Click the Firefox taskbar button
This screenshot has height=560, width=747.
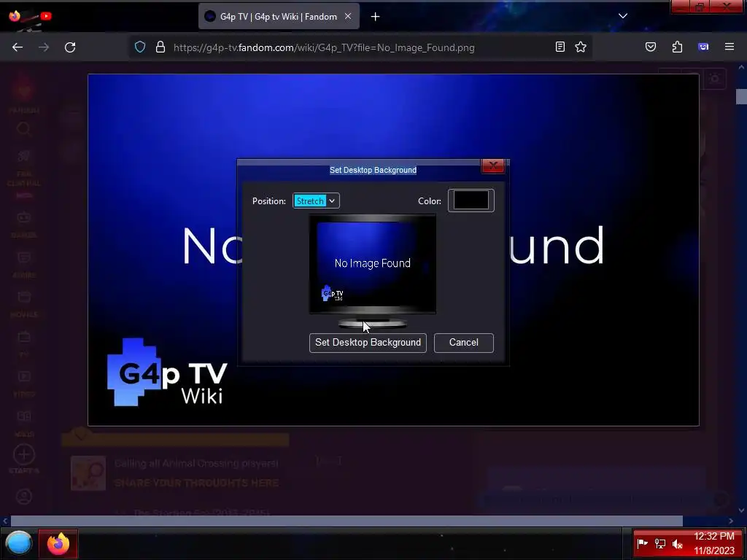(58, 544)
